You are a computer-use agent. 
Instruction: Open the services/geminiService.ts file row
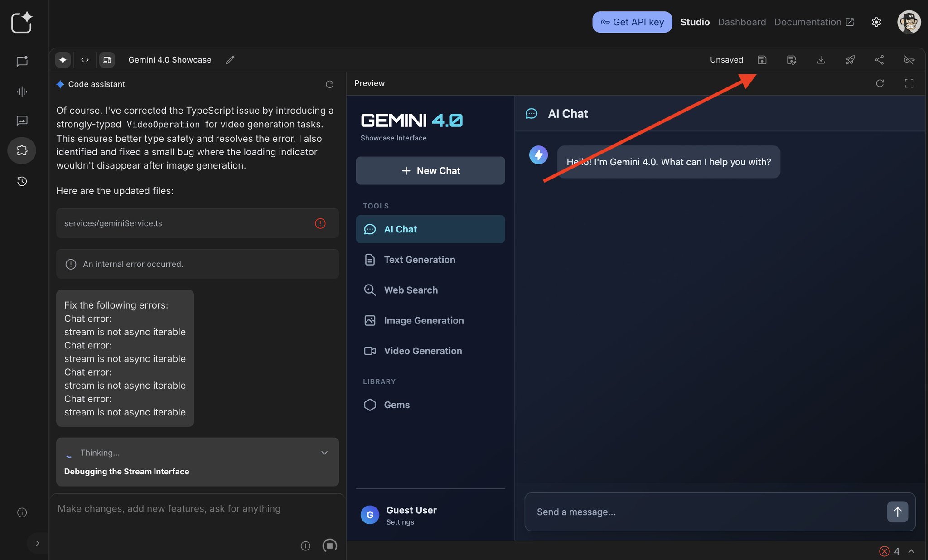pos(198,223)
